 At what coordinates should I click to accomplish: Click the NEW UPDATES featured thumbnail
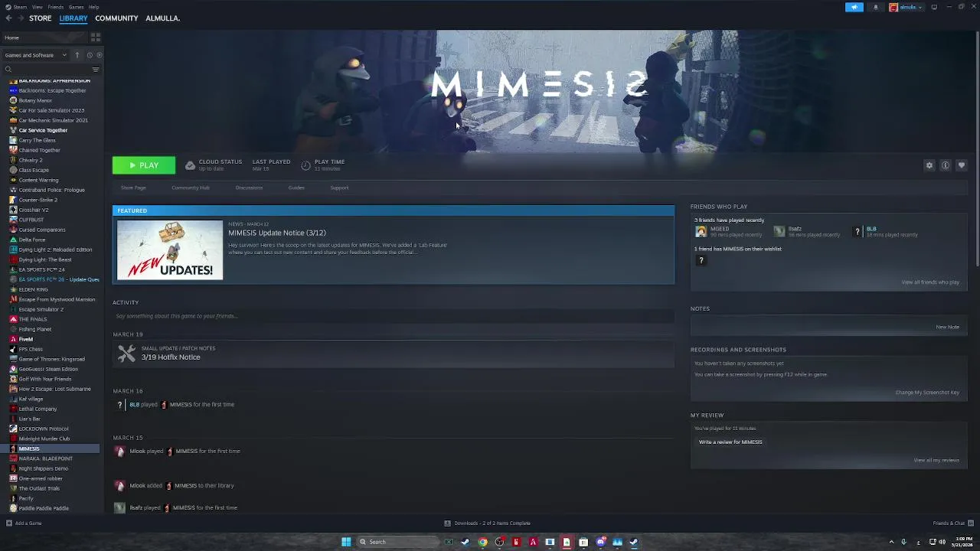(170, 250)
